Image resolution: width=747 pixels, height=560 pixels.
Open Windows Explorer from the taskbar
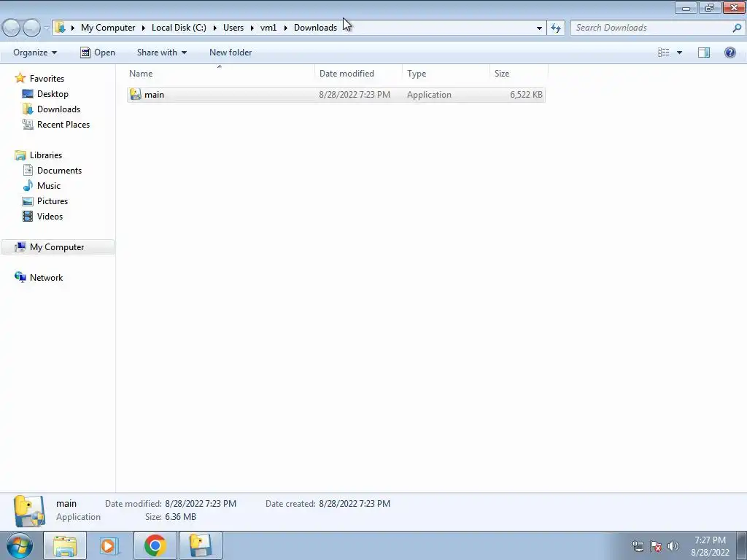click(65, 545)
